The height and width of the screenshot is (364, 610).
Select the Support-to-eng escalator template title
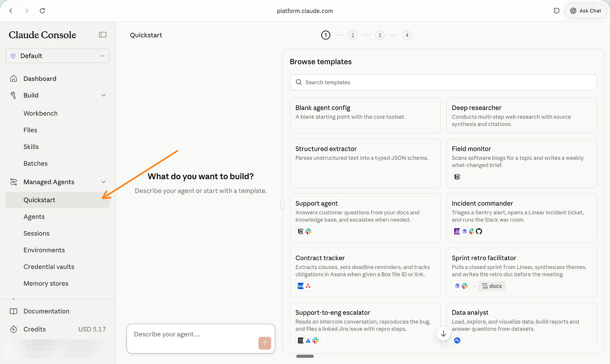333,312
